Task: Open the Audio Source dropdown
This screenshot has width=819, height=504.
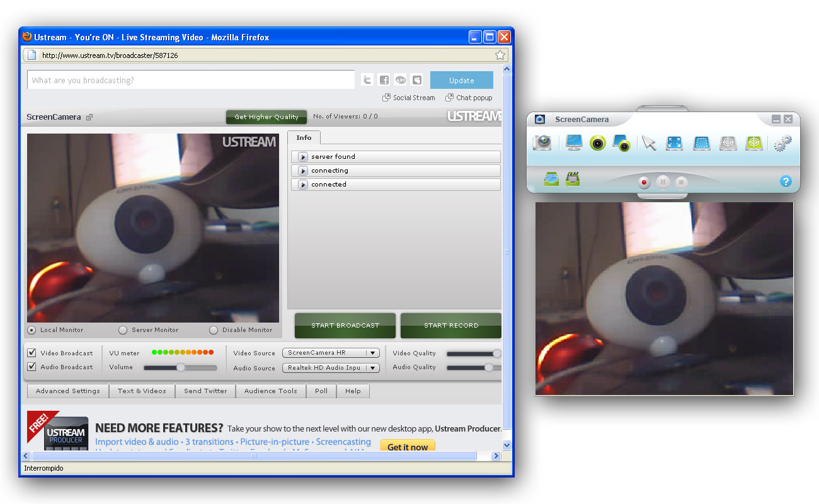Action: pos(330,367)
